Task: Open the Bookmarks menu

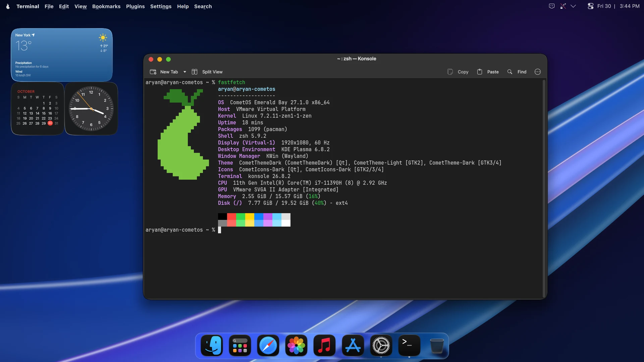Action: pyautogui.click(x=106, y=6)
